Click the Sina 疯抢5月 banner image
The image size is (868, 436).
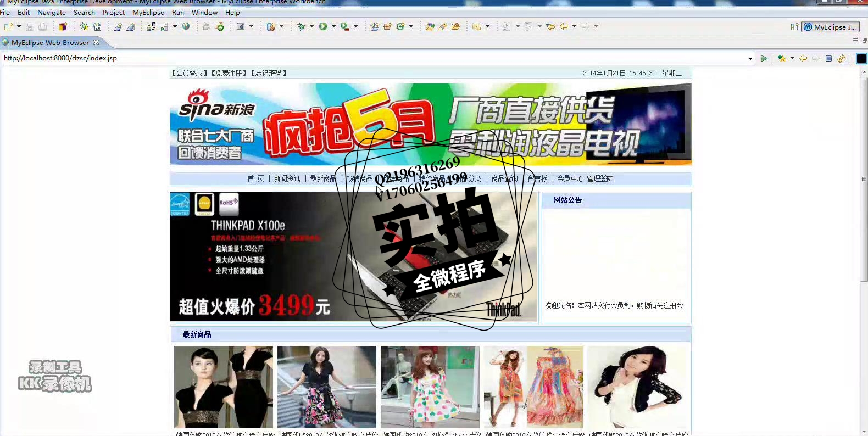[x=430, y=124]
